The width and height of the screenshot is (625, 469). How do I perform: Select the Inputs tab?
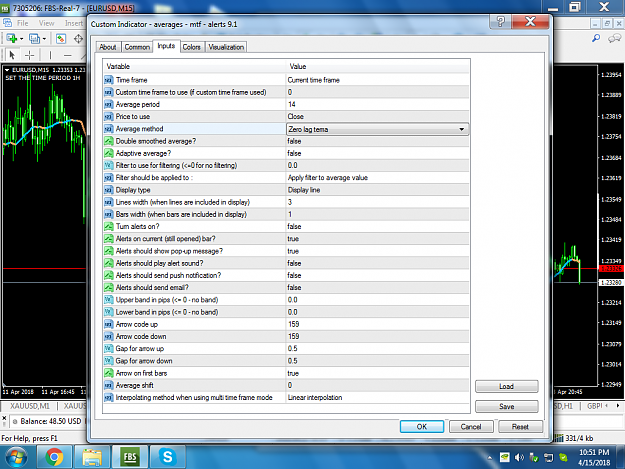166,46
